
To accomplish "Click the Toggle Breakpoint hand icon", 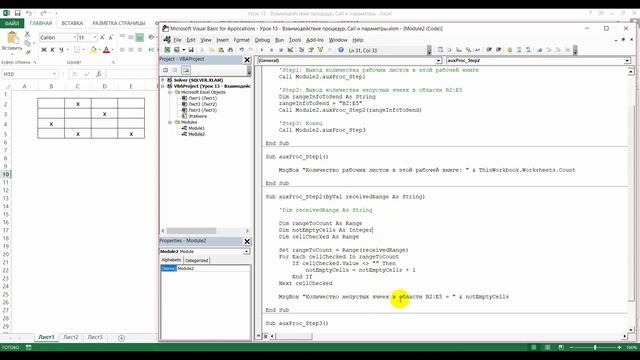I will pyautogui.click(x=509, y=50).
